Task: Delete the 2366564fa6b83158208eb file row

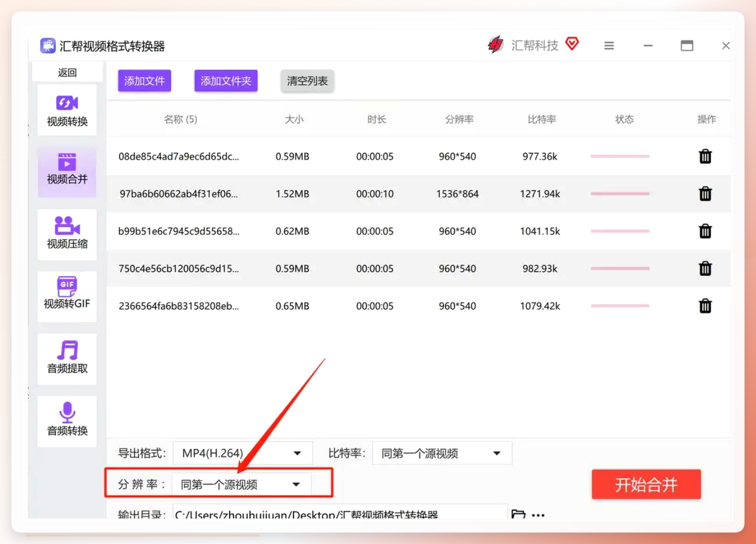Action: pos(705,306)
